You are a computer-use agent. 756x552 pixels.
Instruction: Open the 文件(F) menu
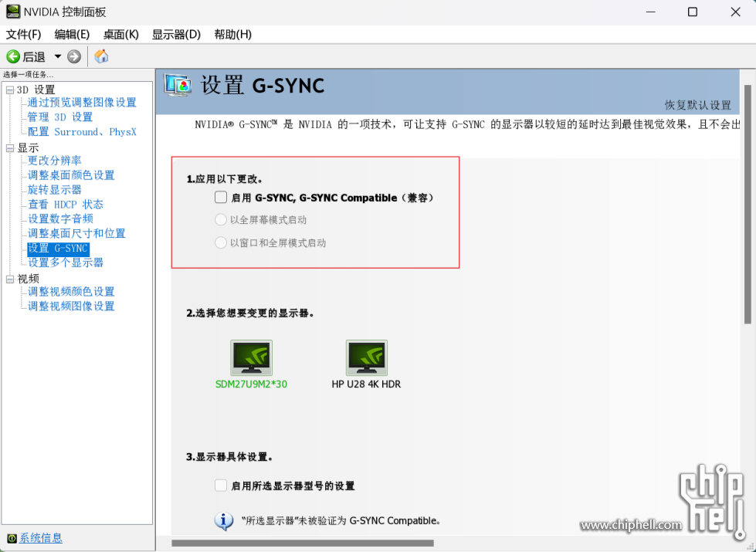24,35
